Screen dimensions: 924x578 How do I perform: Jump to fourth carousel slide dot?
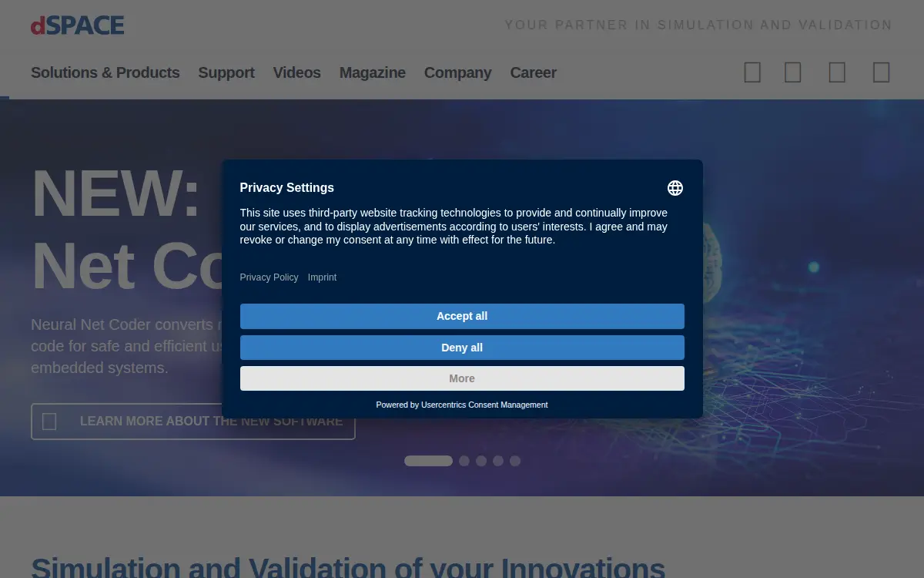[498, 461]
